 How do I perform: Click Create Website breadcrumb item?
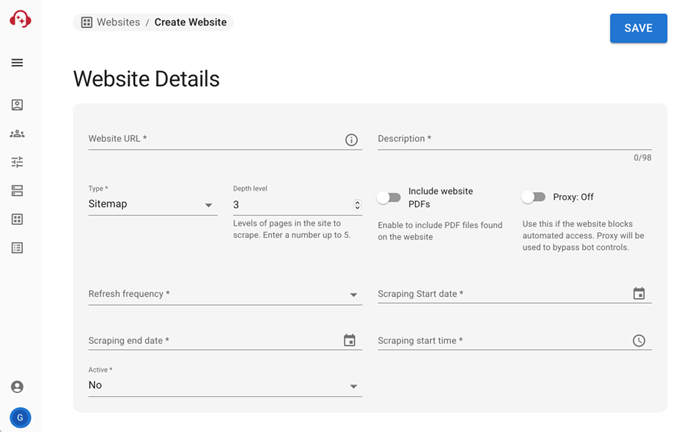(190, 22)
